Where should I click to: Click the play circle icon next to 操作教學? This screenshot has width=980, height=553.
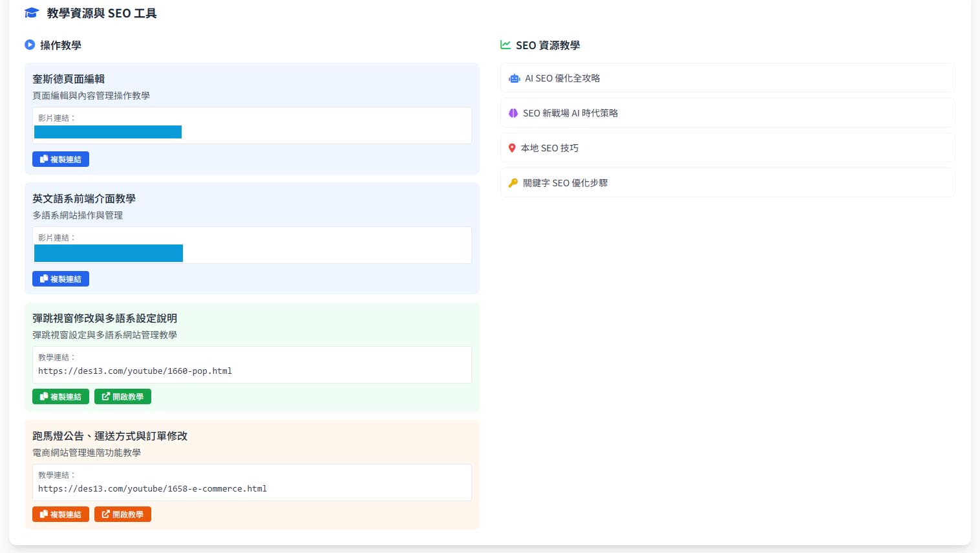click(x=30, y=45)
